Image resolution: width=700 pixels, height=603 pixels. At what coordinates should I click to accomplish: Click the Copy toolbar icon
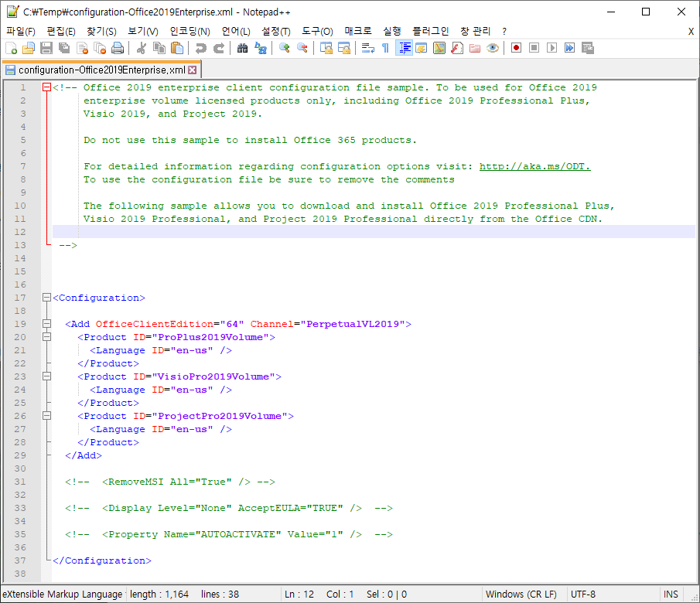(159, 48)
